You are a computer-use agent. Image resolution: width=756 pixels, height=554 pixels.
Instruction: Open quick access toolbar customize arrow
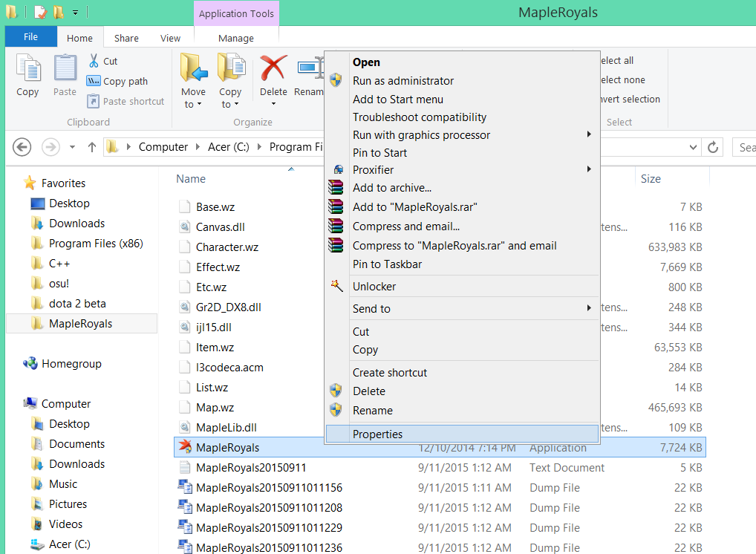(x=75, y=13)
